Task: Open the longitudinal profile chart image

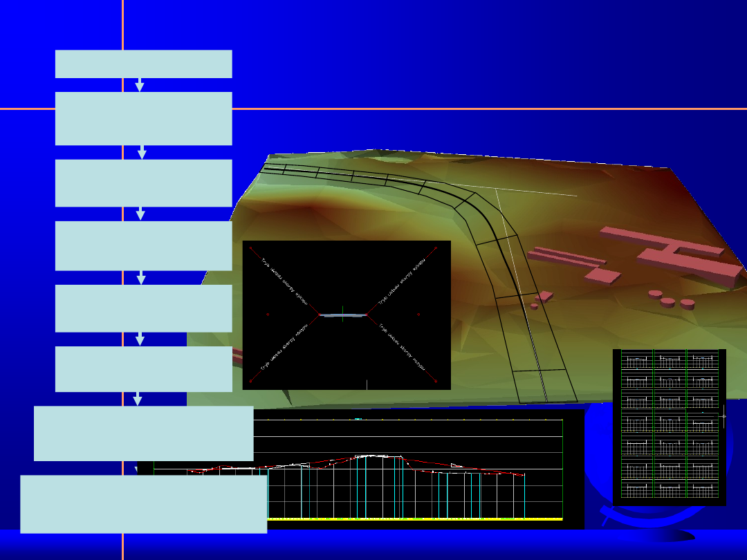Action: (x=415, y=470)
